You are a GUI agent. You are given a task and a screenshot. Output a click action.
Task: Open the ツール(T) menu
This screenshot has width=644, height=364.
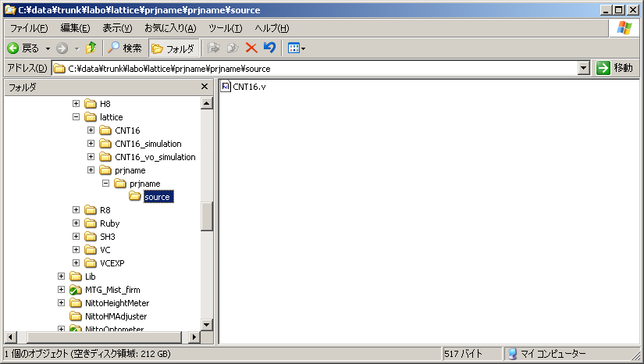pyautogui.click(x=225, y=28)
